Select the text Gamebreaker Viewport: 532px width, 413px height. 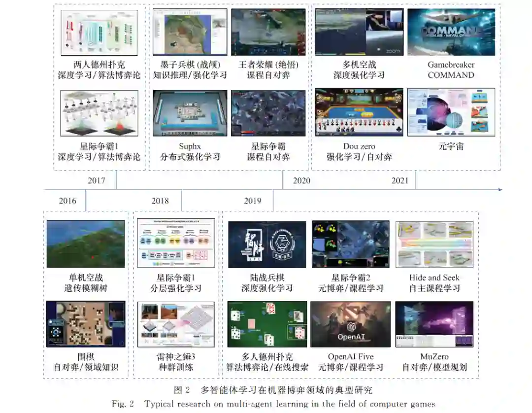(x=451, y=65)
